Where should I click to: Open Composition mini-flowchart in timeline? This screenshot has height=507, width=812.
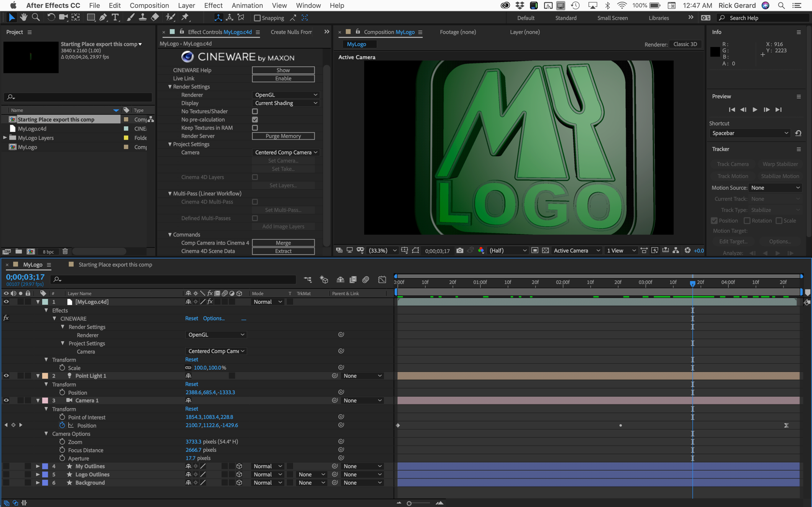(x=308, y=280)
